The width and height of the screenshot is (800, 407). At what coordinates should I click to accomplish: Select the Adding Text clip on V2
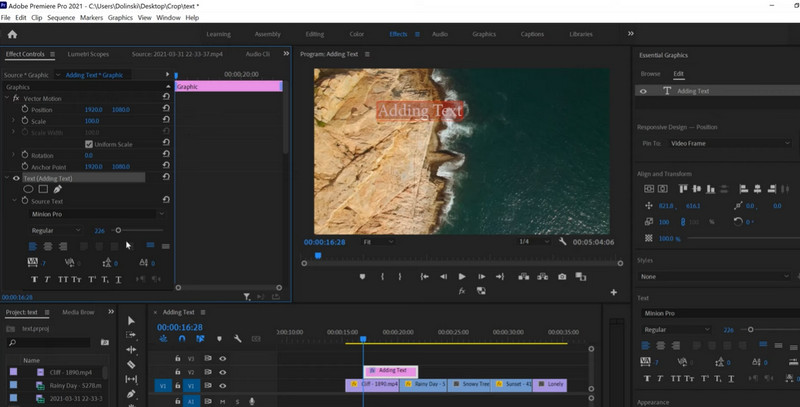pos(391,371)
